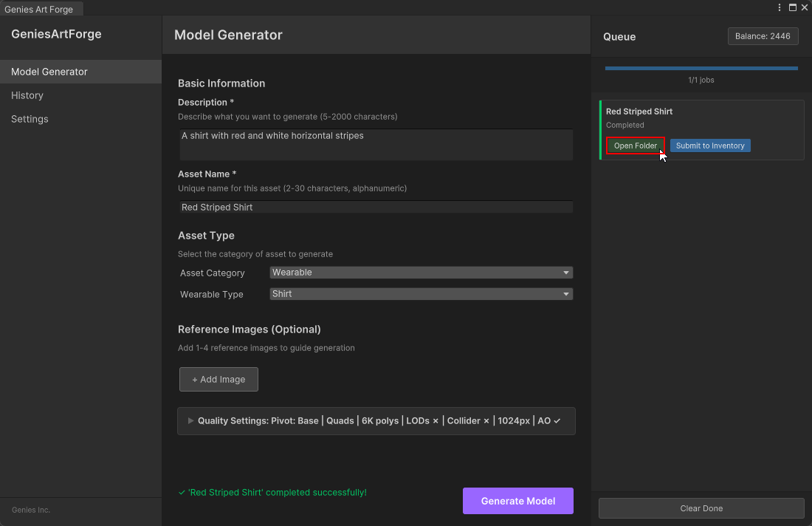This screenshot has height=526, width=812.
Task: Click the queue jobs progress bar
Action: pyautogui.click(x=701, y=68)
